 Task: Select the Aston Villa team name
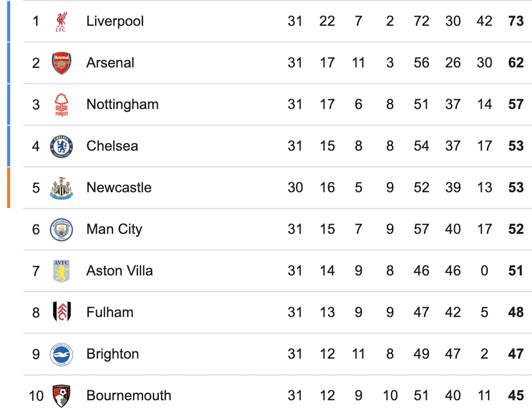[x=119, y=271]
